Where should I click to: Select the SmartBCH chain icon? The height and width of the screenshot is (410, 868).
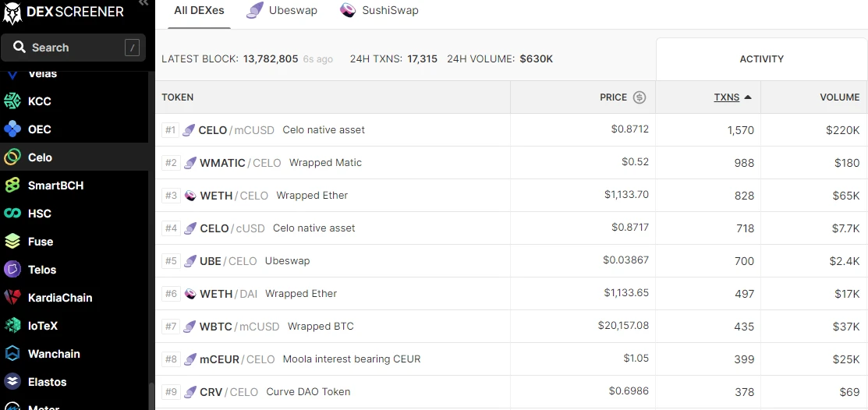click(x=12, y=186)
